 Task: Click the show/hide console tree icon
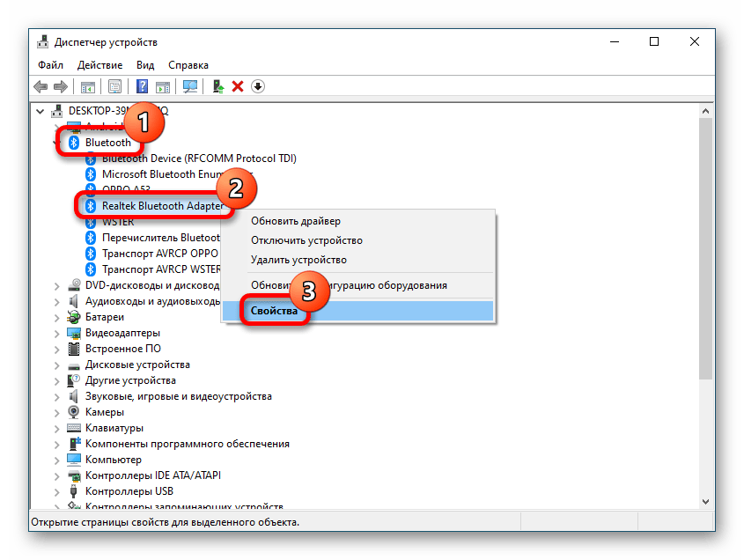(x=88, y=86)
